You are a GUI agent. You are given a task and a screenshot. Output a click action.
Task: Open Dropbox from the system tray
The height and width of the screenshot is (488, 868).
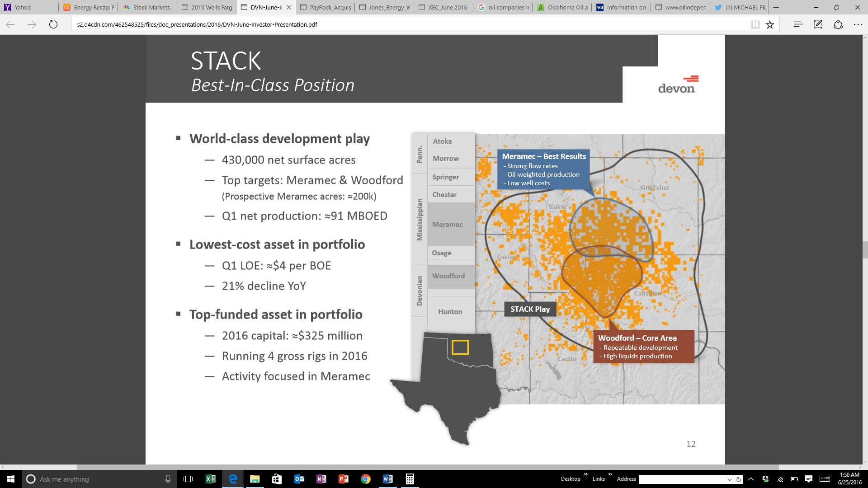[765, 479]
